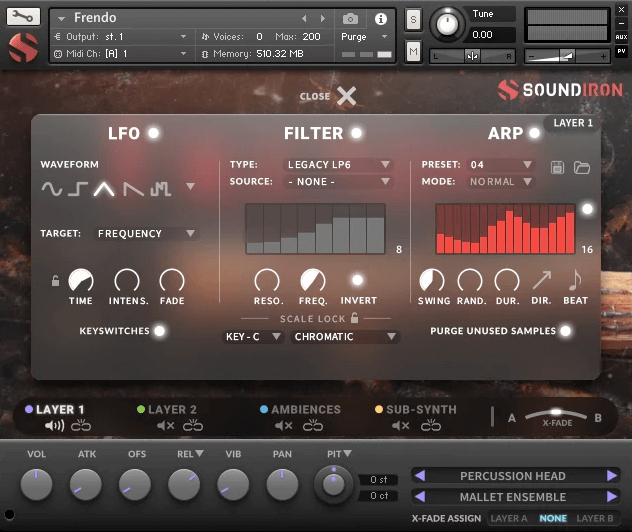Toggle the LFO power switch

[153, 133]
